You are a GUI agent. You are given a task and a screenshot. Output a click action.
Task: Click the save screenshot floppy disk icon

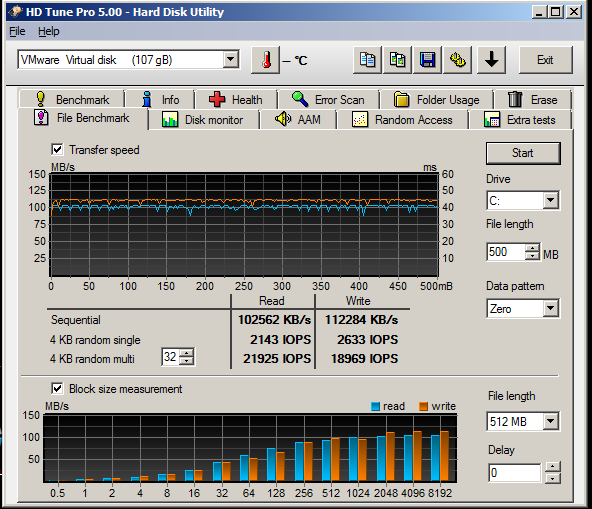pyautogui.click(x=427, y=60)
